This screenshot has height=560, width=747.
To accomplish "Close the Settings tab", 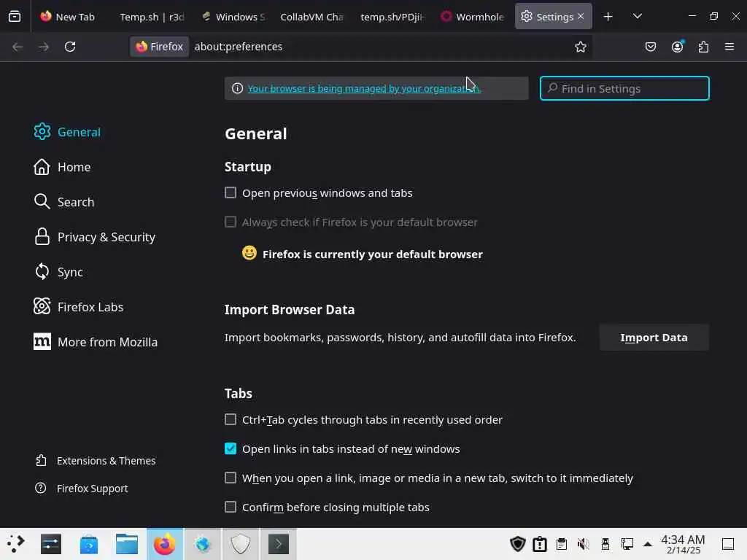I will [x=581, y=16].
